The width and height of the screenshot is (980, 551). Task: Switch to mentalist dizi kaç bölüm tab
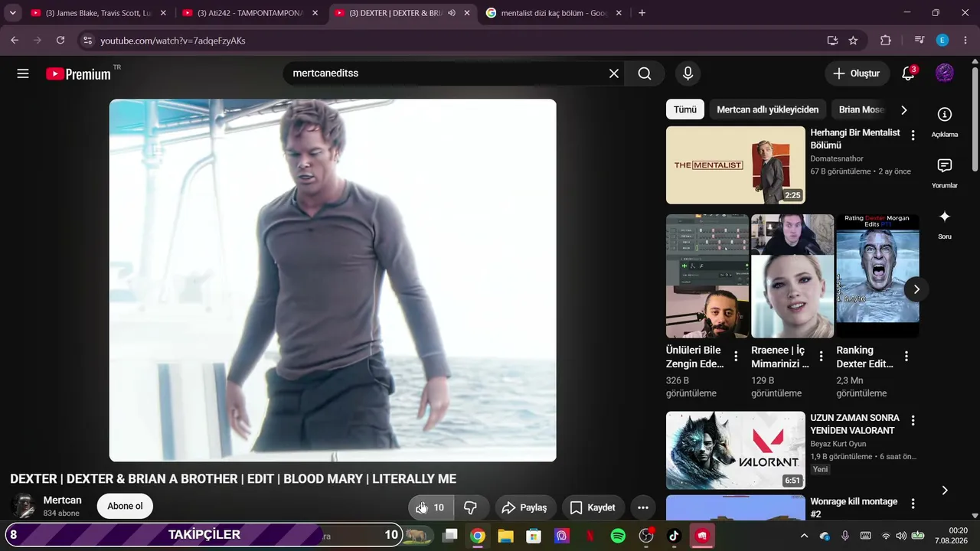tap(554, 13)
